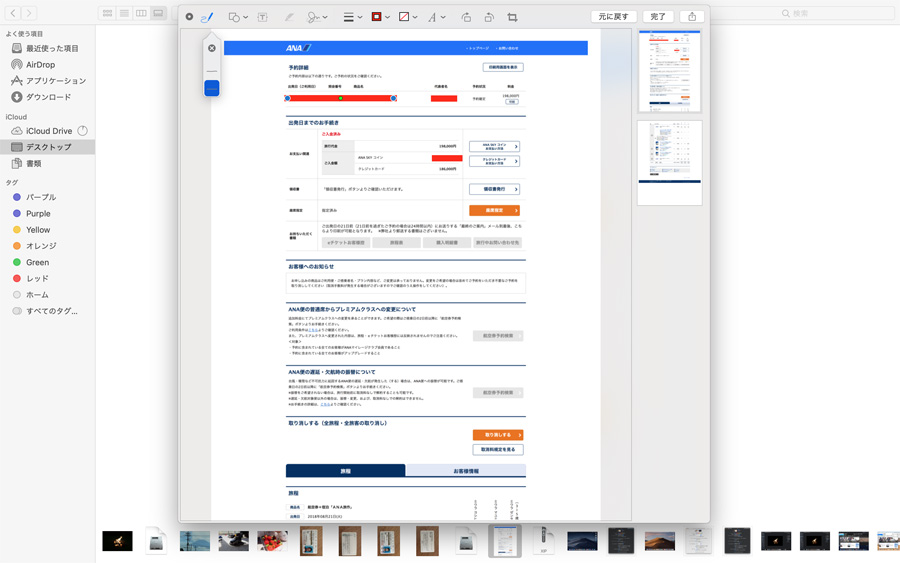Screen dimensions: 900x563
Task: Select the お客様情報 tab in the document
Action: tap(465, 471)
